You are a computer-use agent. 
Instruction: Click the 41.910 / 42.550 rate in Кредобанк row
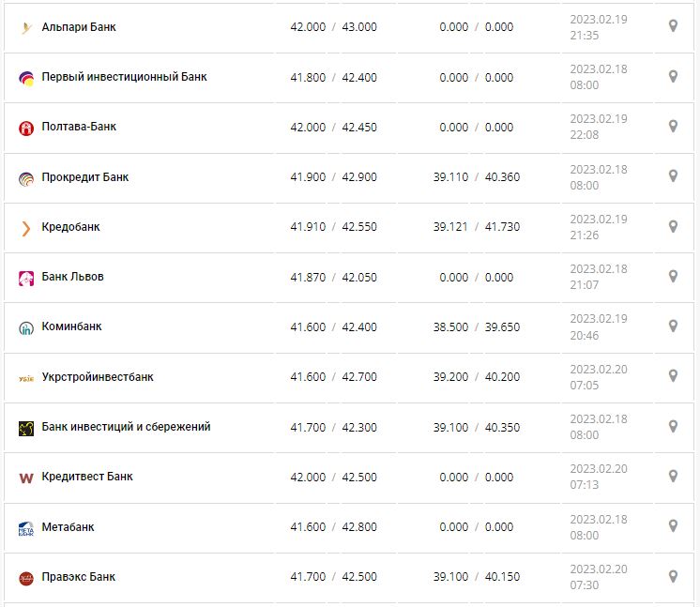(333, 227)
